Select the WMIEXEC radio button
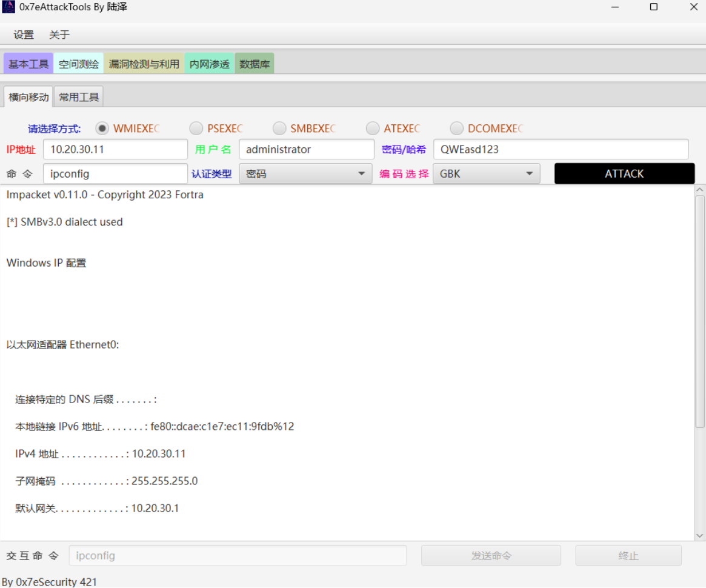 tap(102, 129)
